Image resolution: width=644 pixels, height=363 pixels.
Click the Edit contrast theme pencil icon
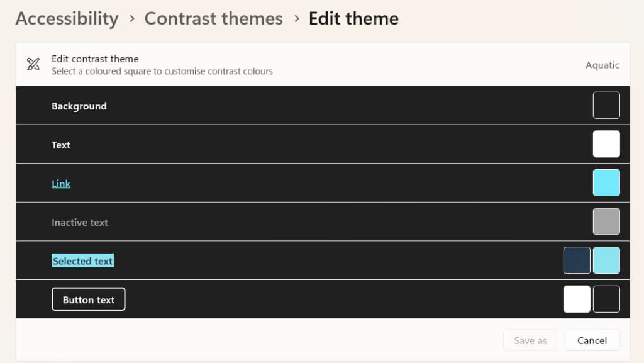(x=33, y=64)
